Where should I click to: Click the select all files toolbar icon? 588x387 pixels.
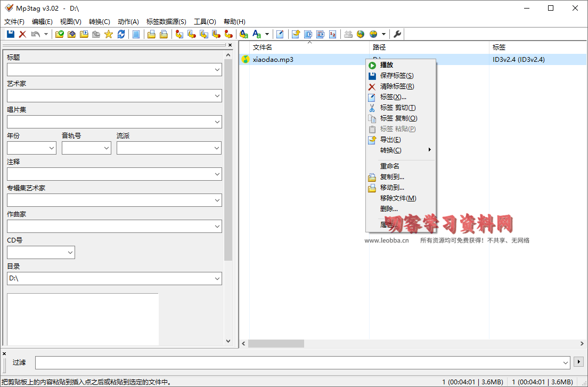(136, 34)
